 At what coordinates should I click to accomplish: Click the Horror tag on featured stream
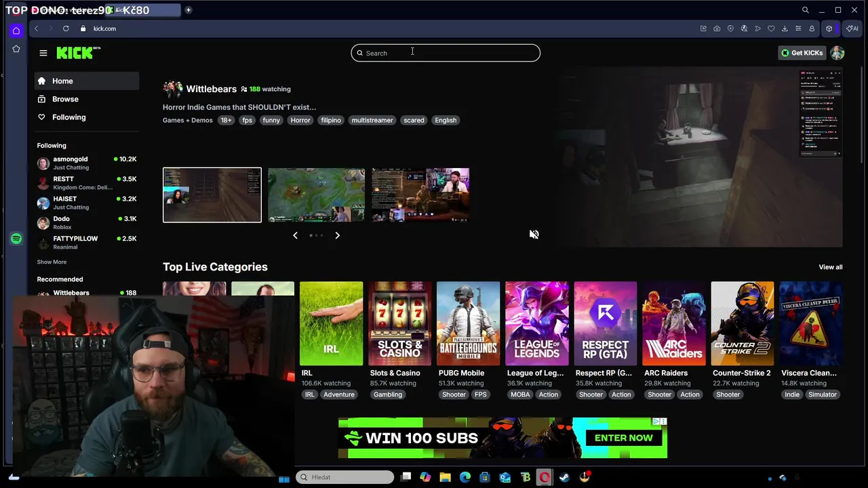click(300, 120)
